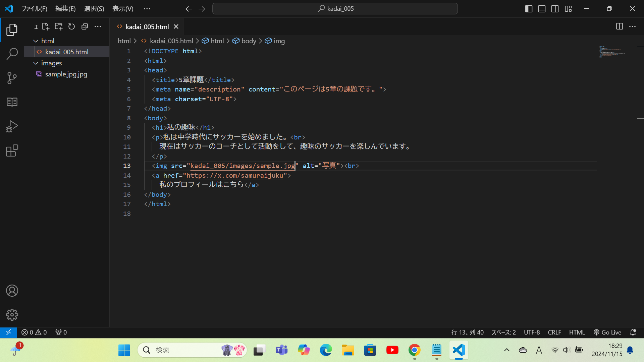Open the overflow menu ellipsis

[147, 9]
